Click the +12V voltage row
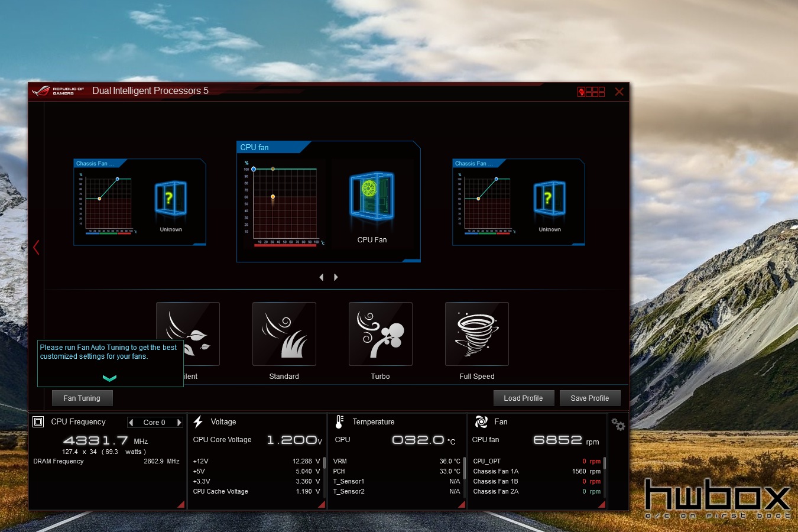The width and height of the screenshot is (798, 532). coord(257,461)
